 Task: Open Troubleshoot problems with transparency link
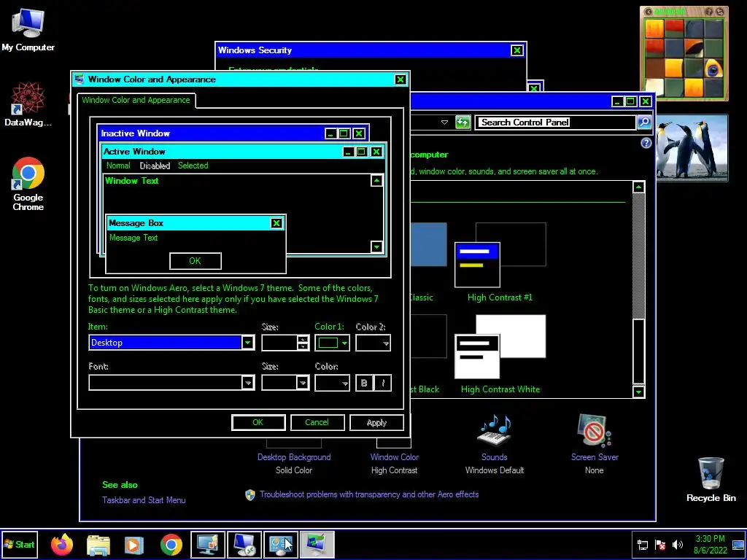tap(369, 494)
